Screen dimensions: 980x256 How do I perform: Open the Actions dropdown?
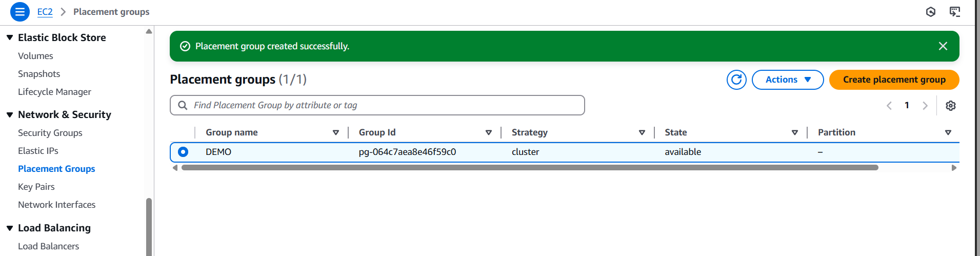click(788, 80)
